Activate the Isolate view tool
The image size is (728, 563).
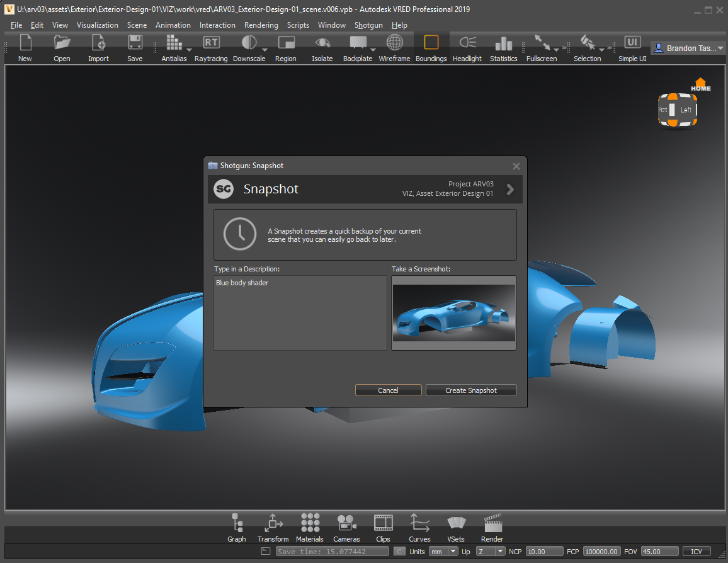pos(322,47)
